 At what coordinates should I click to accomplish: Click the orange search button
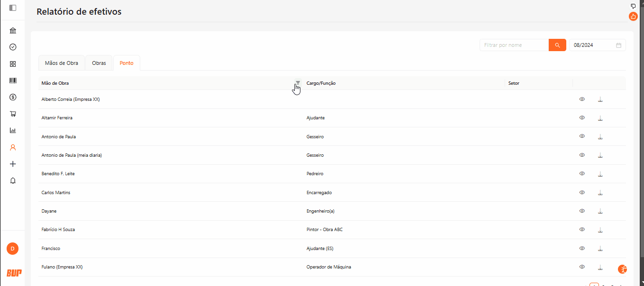pyautogui.click(x=557, y=45)
